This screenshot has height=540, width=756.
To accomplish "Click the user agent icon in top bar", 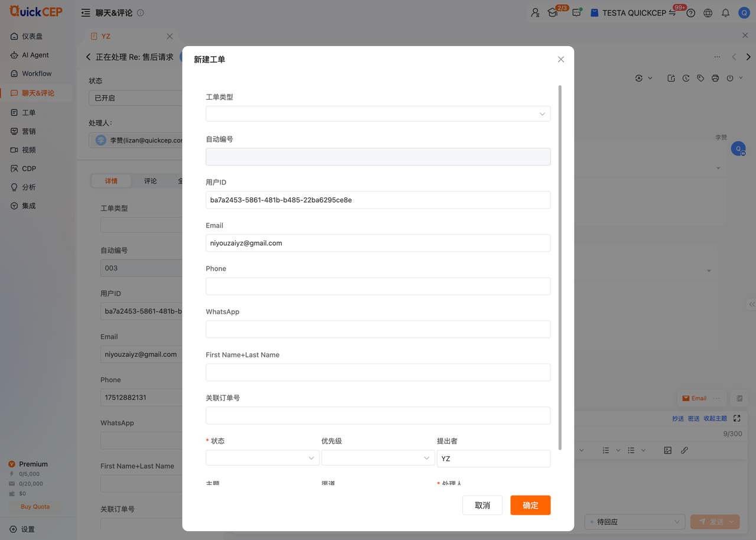I will point(535,12).
